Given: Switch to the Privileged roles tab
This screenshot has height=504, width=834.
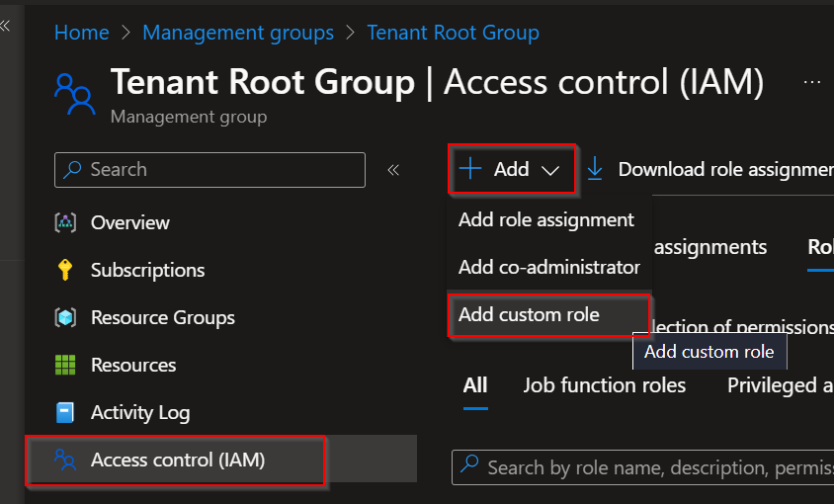Looking at the screenshot, I should pyautogui.click(x=780, y=385).
